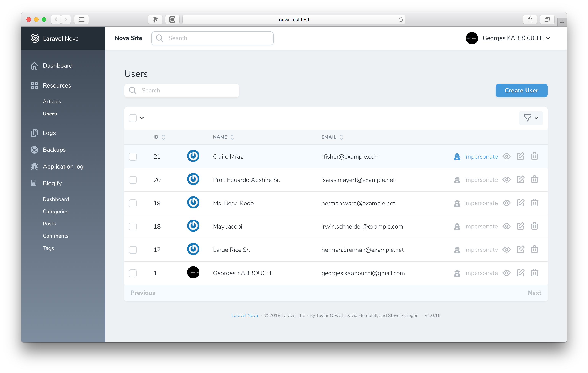Toggle the checkbox for Claire Mraz row

tap(133, 156)
